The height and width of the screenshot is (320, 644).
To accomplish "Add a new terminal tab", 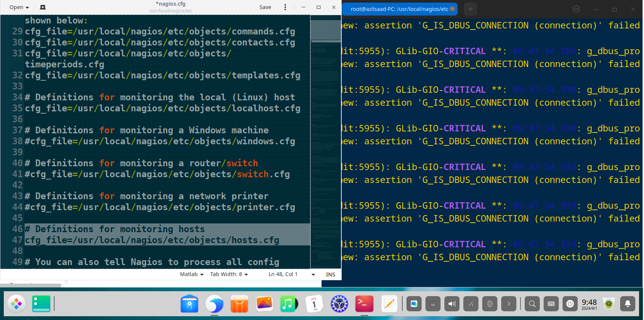I will [470, 9].
